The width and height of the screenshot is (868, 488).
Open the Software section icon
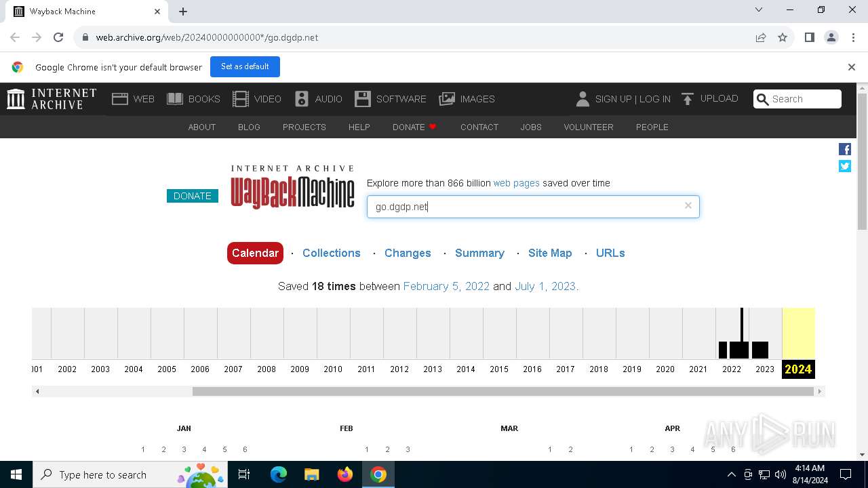(363, 99)
